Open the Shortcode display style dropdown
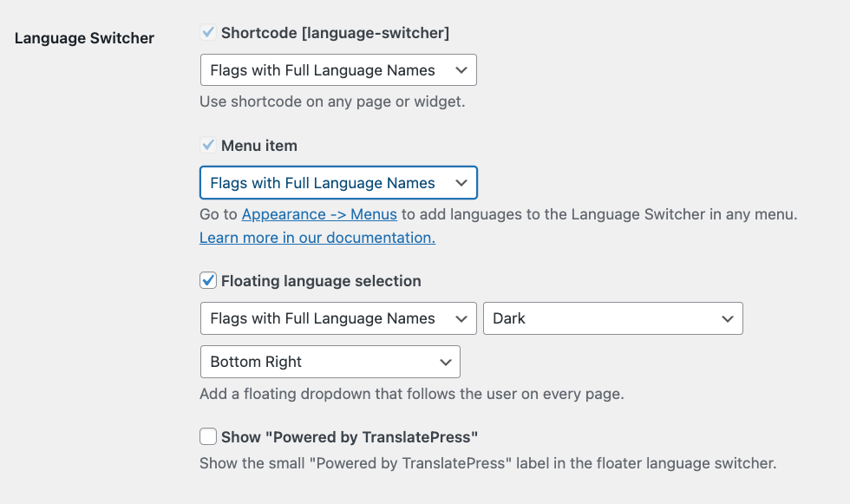 [x=338, y=70]
